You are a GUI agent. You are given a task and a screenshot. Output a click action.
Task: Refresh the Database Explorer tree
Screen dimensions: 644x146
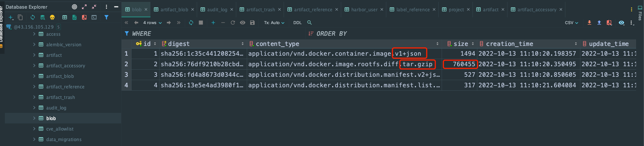(x=33, y=17)
